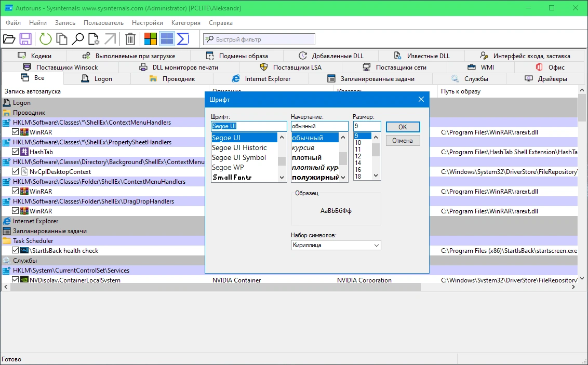Uncheck the \StartIsBack health check checkbox
This screenshot has width=588, height=365.
(16, 250)
